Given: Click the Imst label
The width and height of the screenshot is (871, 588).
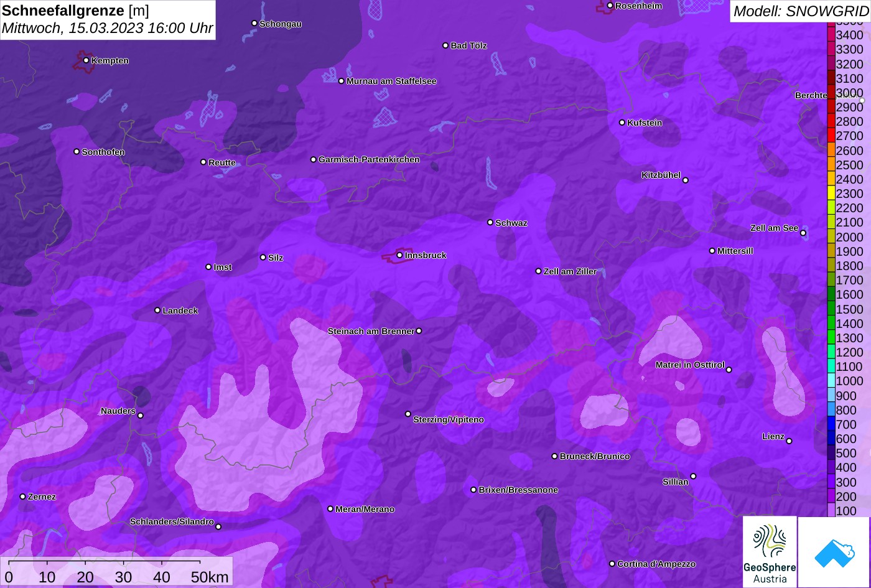Looking at the screenshot, I should pos(223,267).
